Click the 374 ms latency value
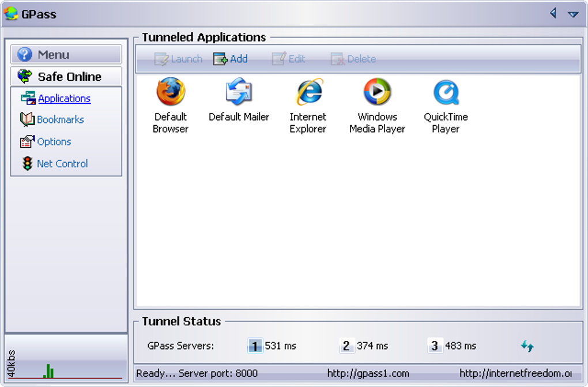This screenshot has width=588, height=387. [372, 345]
